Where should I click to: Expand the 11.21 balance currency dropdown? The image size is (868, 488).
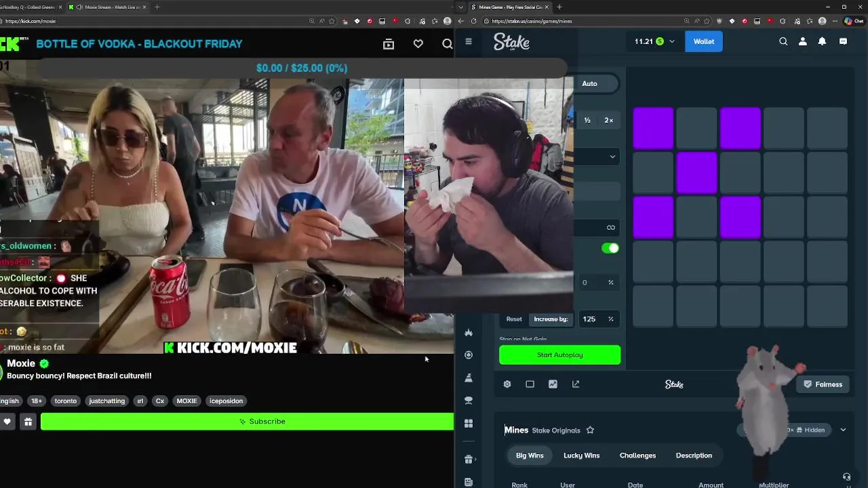point(672,41)
